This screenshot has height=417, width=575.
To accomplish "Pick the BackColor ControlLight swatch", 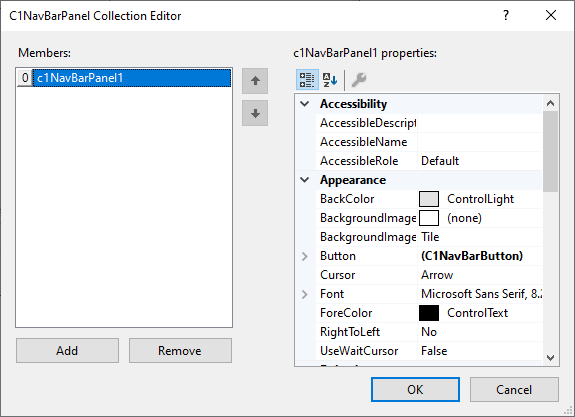I will click(x=429, y=199).
